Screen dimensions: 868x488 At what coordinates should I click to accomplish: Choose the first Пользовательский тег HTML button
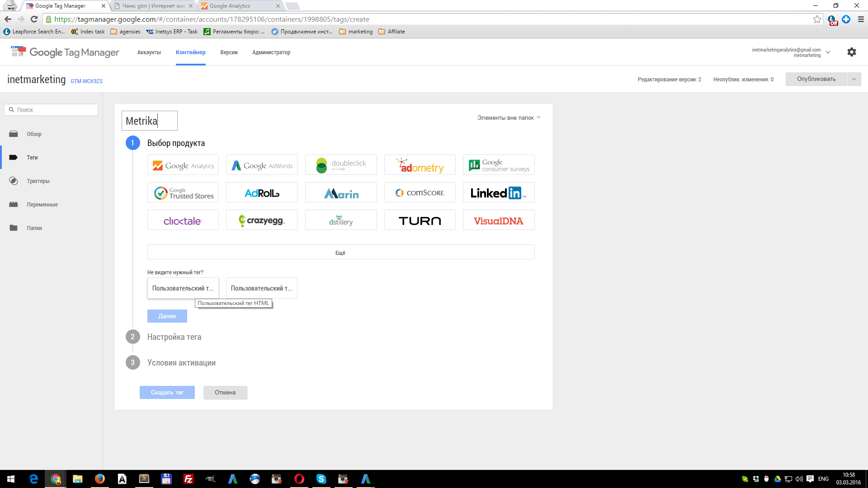183,288
